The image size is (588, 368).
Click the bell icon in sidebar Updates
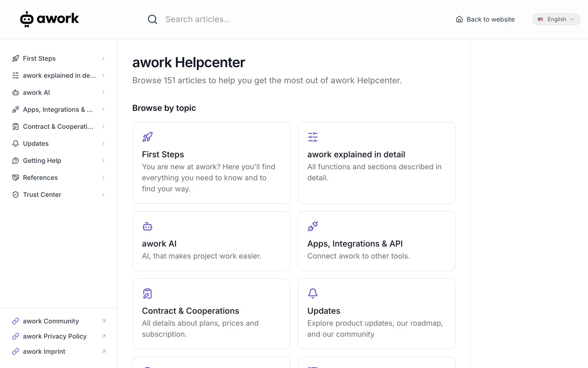(x=16, y=144)
